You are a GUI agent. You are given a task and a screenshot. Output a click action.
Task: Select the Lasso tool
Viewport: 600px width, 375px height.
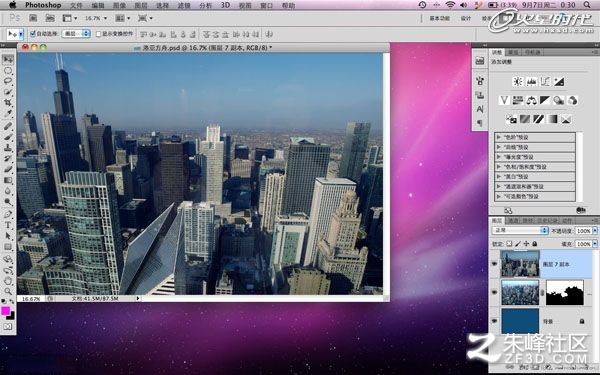pyautogui.click(x=8, y=81)
